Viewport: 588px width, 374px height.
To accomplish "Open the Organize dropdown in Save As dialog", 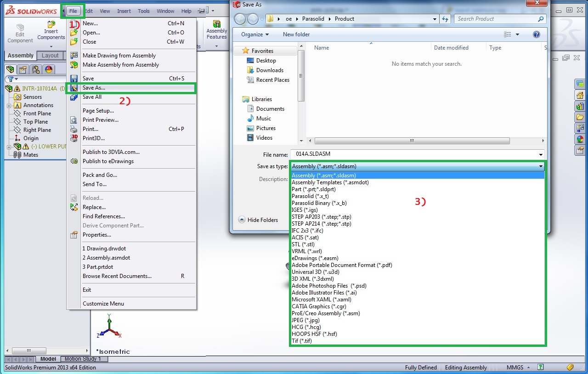I will click(255, 34).
